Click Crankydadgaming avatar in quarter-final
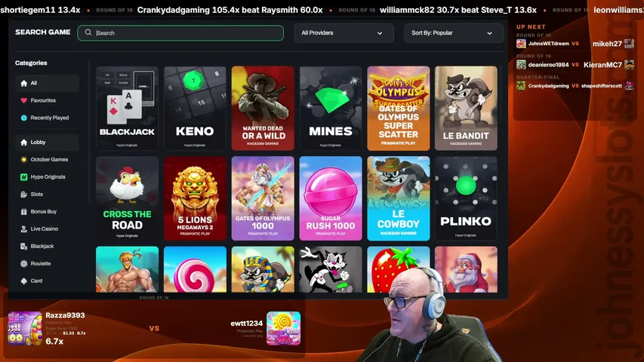The width and height of the screenshot is (644, 362). tap(521, 86)
